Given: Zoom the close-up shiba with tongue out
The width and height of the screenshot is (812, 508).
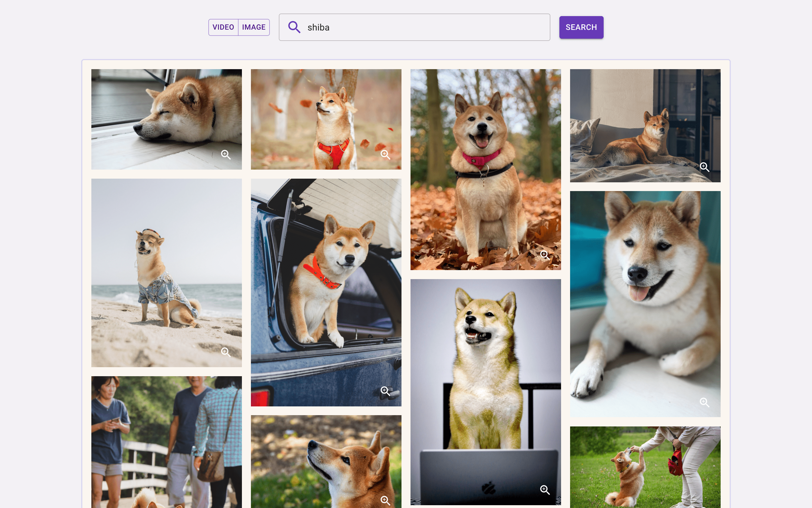Looking at the screenshot, I should [x=704, y=402].
